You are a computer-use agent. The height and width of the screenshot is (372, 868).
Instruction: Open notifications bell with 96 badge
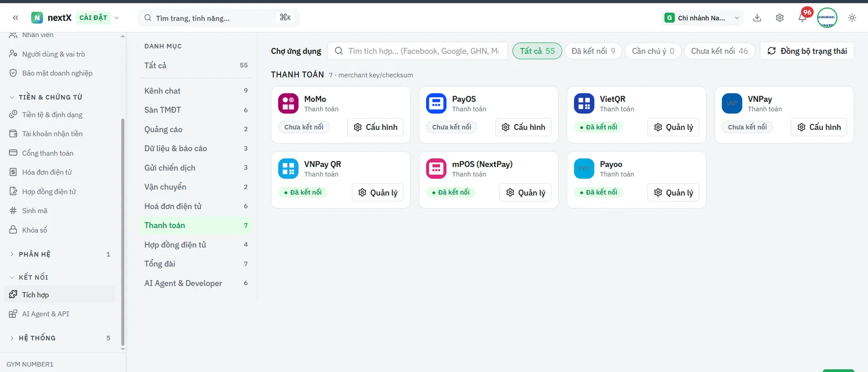click(802, 18)
